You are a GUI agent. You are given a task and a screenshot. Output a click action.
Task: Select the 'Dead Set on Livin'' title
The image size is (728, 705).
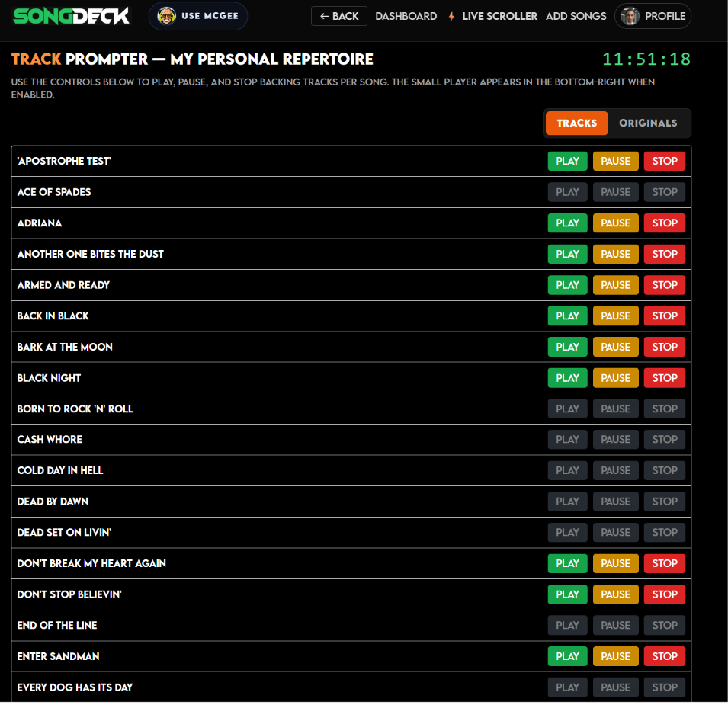coord(64,532)
